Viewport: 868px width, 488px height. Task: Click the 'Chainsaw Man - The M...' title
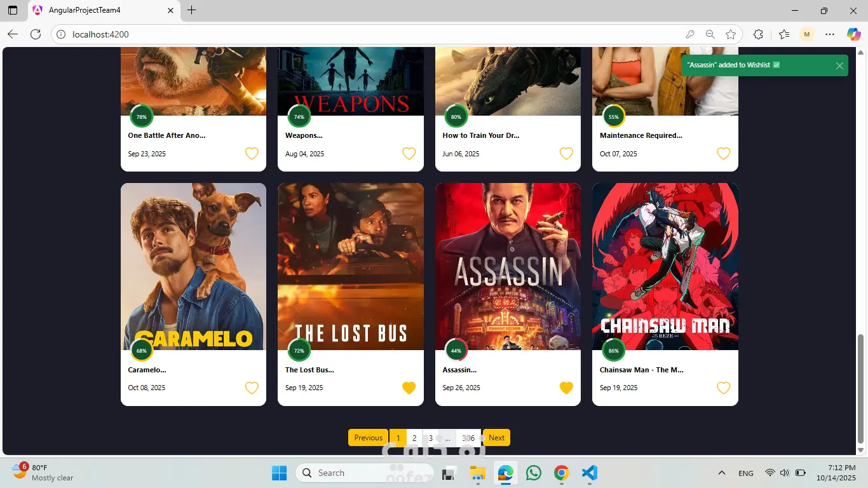(x=642, y=370)
